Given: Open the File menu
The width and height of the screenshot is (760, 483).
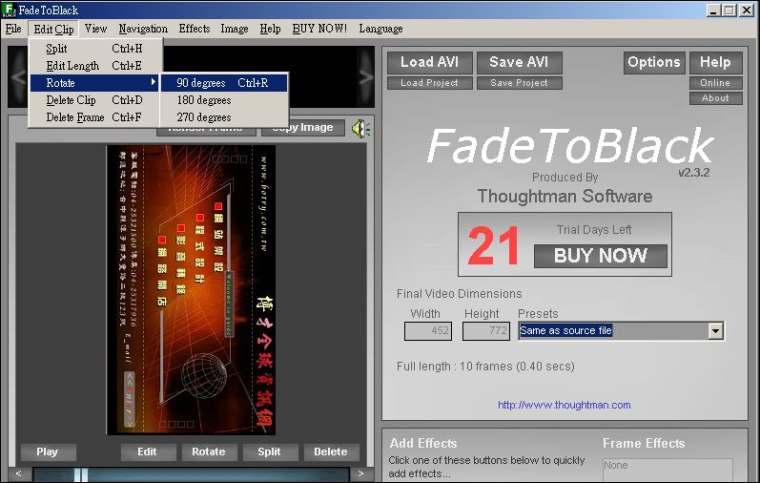Looking at the screenshot, I should [x=13, y=29].
